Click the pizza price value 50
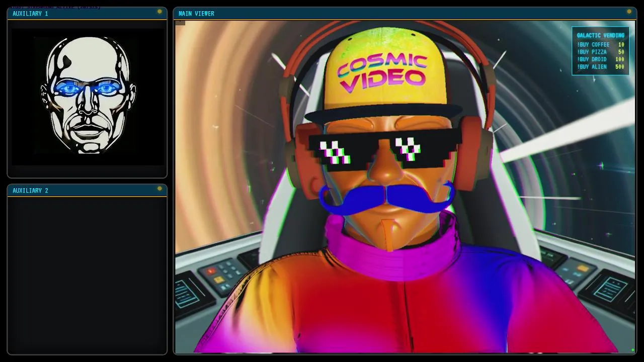The height and width of the screenshot is (362, 644). 621,52
